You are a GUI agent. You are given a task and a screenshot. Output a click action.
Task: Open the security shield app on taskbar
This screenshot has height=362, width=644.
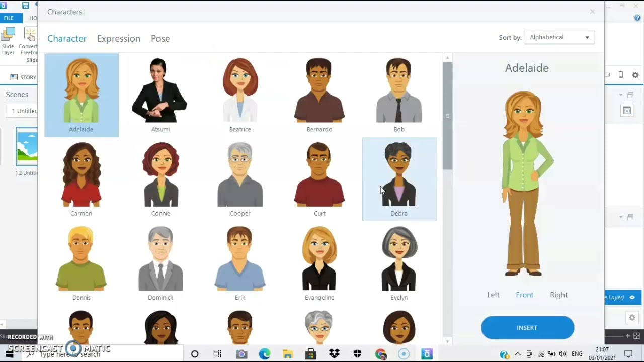[357, 354]
